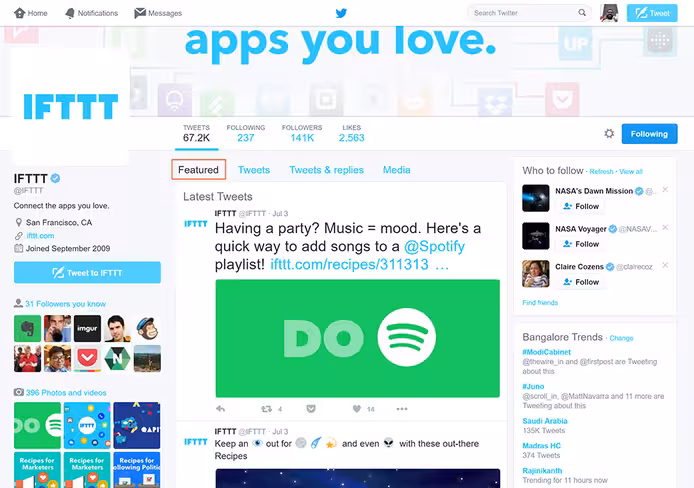The height and width of the screenshot is (488, 694).
Task: Open the DO Spotify media thumbnail
Action: tap(37, 425)
